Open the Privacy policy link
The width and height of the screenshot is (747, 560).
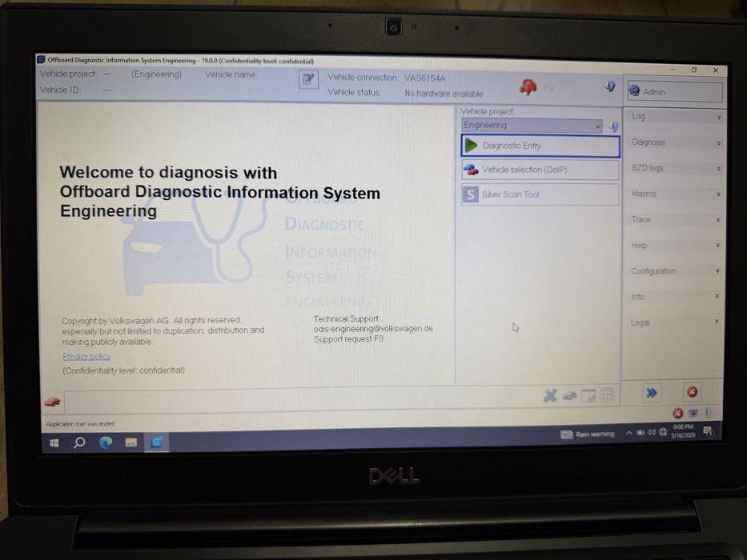tap(86, 356)
